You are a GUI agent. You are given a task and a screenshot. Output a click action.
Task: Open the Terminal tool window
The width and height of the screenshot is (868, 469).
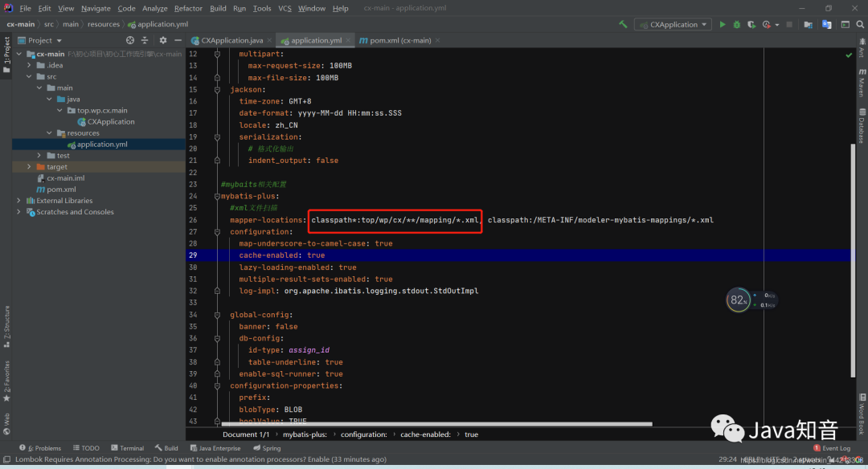click(x=129, y=447)
